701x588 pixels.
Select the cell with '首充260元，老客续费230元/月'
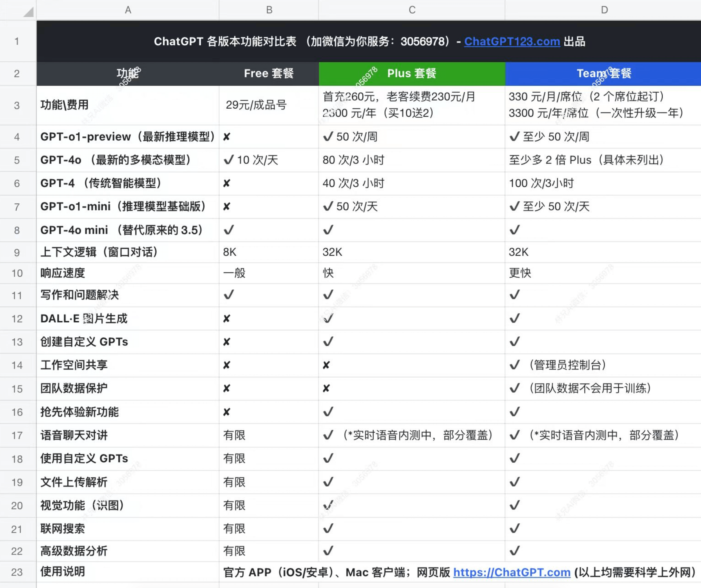(x=412, y=105)
